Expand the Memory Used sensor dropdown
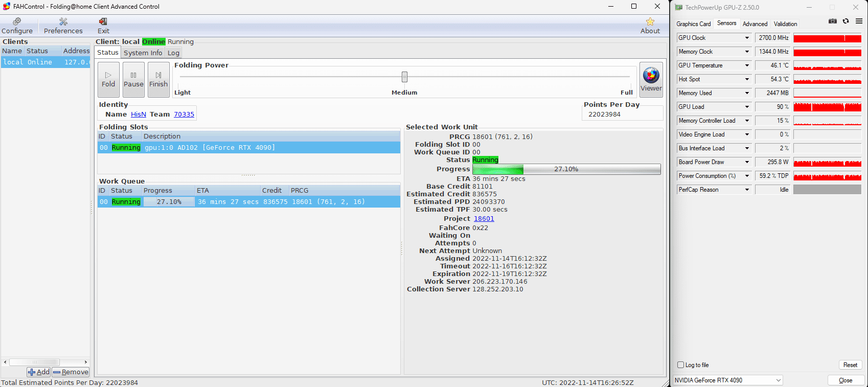Image resolution: width=868 pixels, height=387 pixels. pyautogui.click(x=747, y=93)
